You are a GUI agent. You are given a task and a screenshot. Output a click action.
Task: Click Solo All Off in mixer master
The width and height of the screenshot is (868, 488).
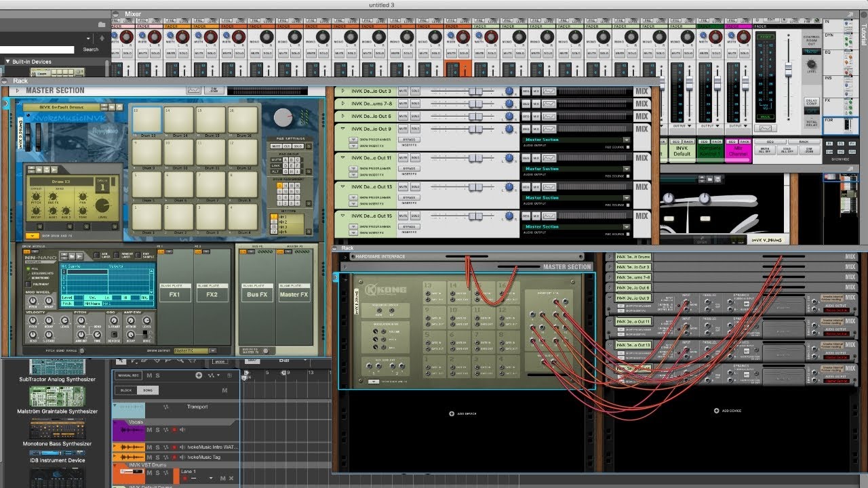coord(786,150)
